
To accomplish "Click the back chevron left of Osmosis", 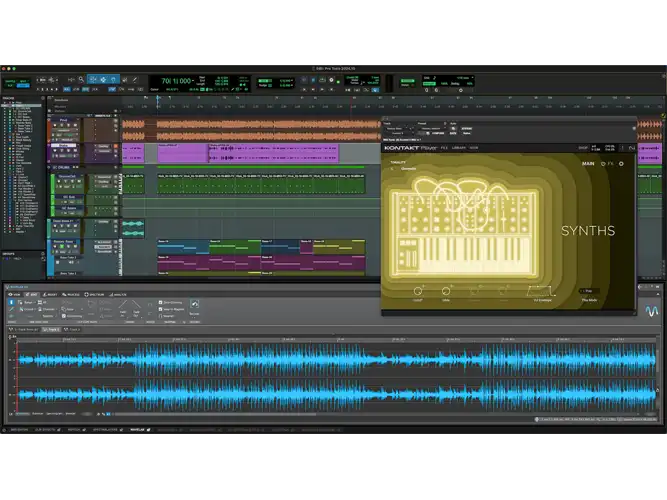I will [x=393, y=169].
